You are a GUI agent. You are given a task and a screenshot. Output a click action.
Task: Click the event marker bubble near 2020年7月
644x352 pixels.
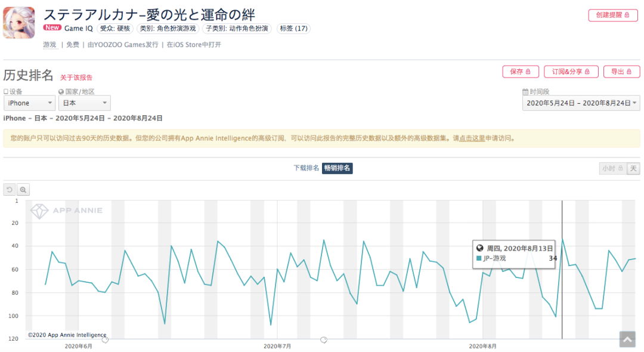click(324, 340)
